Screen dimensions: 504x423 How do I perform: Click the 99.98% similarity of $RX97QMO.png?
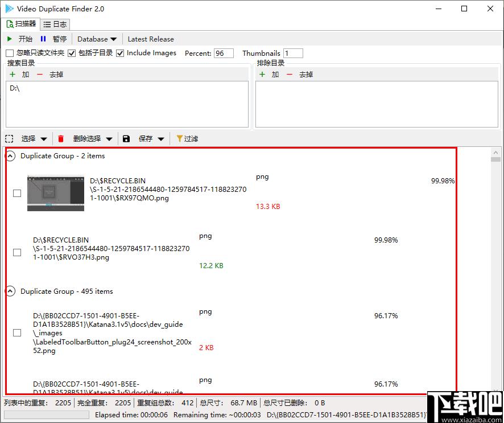443,181
